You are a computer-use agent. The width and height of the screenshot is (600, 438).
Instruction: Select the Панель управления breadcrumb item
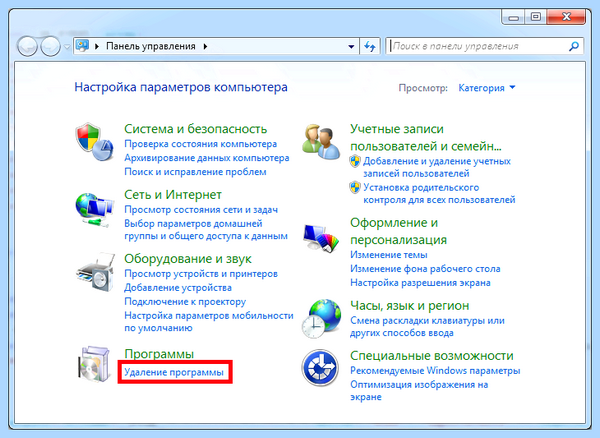tap(151, 46)
